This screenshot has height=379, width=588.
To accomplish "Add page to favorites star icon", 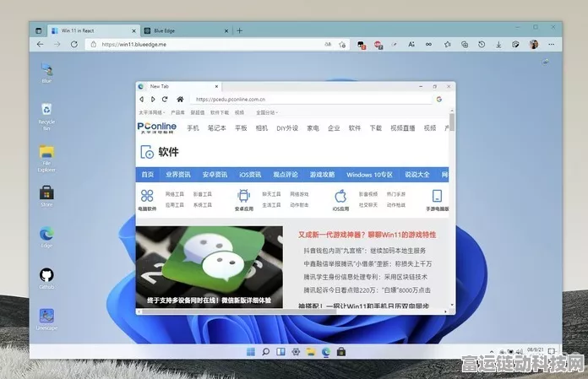I will [342, 45].
